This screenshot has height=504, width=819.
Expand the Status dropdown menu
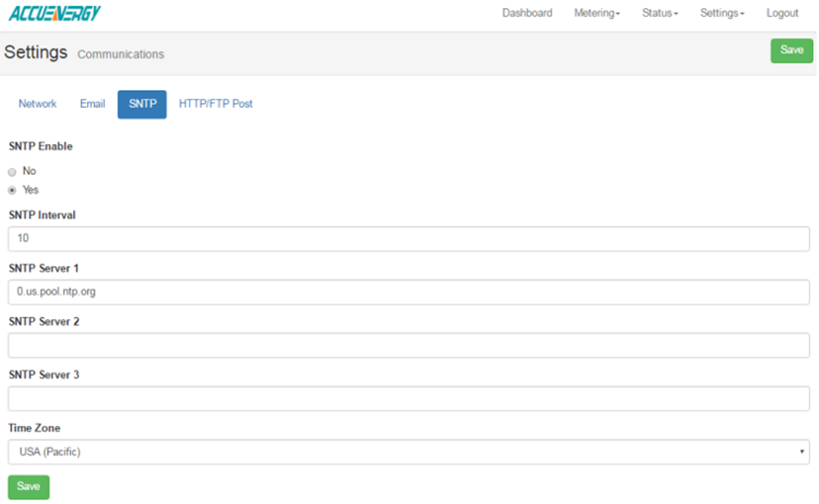[x=660, y=14]
